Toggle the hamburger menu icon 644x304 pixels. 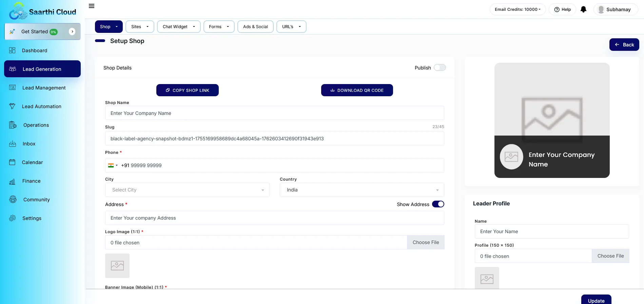coord(92,6)
